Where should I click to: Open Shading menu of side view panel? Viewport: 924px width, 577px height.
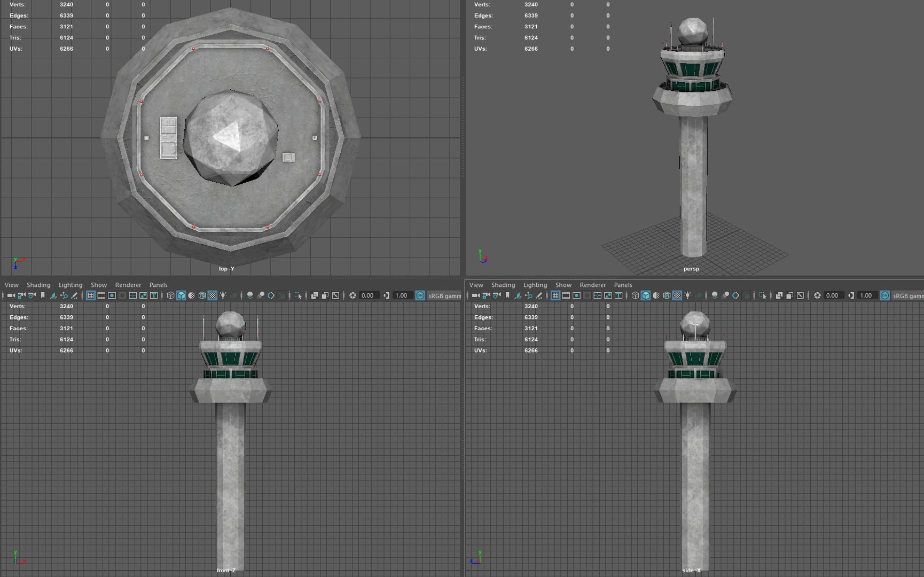[x=503, y=285]
